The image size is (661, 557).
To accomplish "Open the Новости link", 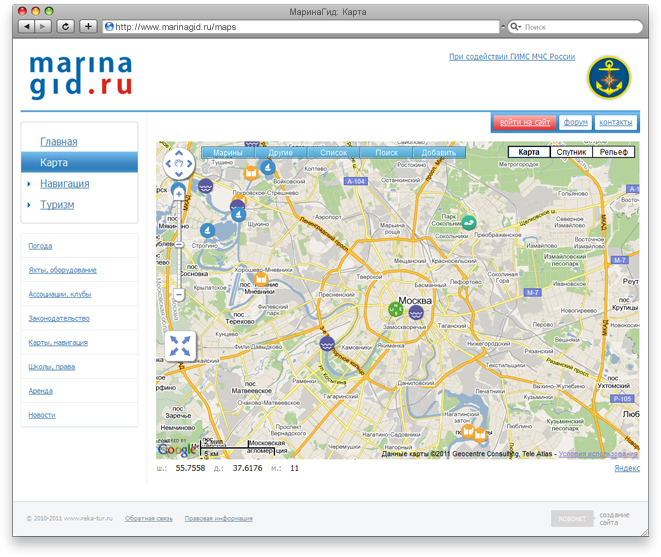I will click(x=42, y=415).
